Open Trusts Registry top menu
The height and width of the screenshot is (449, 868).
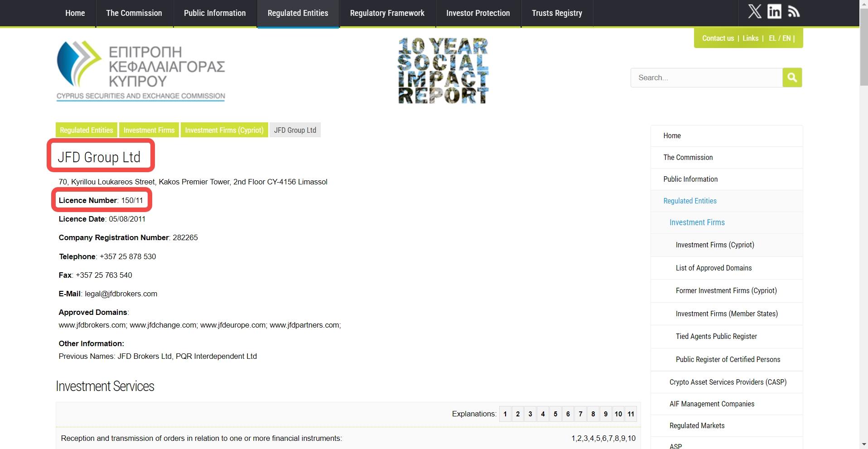point(557,13)
